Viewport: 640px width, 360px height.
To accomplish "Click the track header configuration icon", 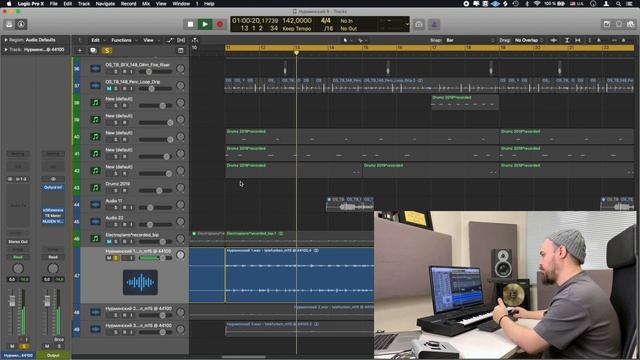I will tap(180, 51).
